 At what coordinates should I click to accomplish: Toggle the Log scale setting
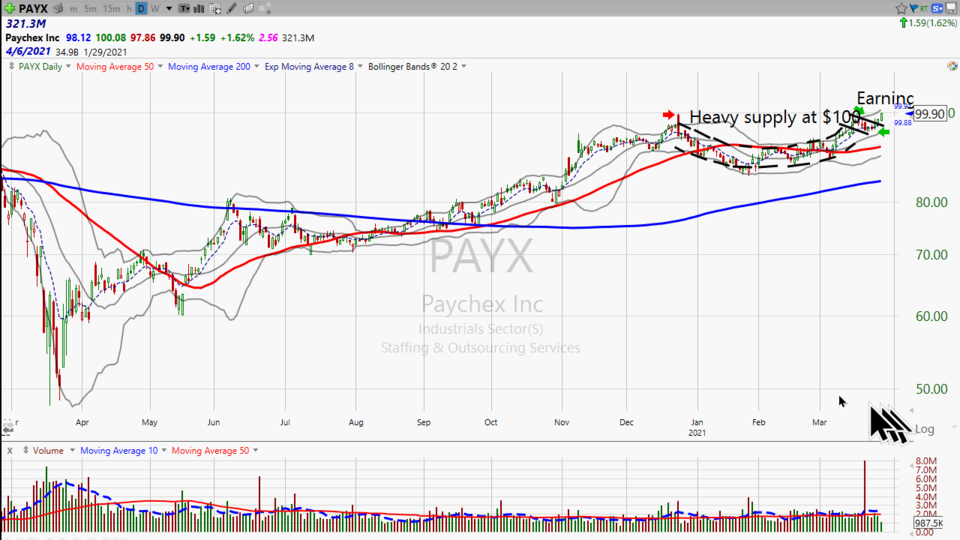925,429
